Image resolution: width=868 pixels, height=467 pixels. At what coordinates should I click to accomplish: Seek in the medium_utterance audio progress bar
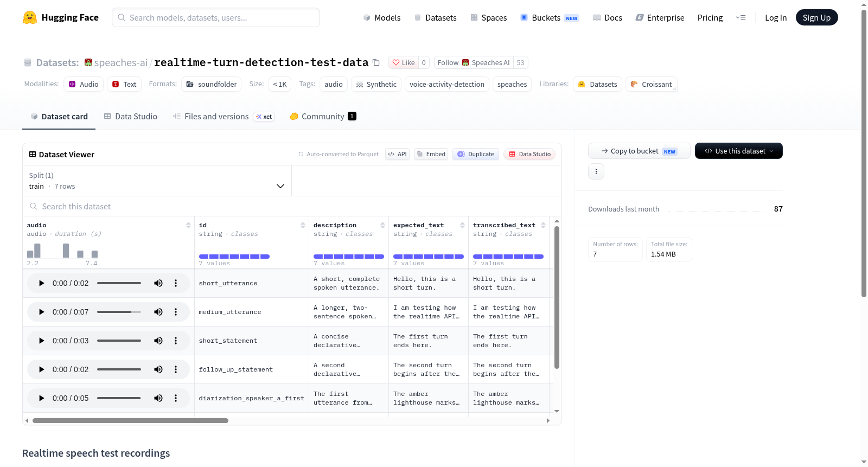pos(119,312)
